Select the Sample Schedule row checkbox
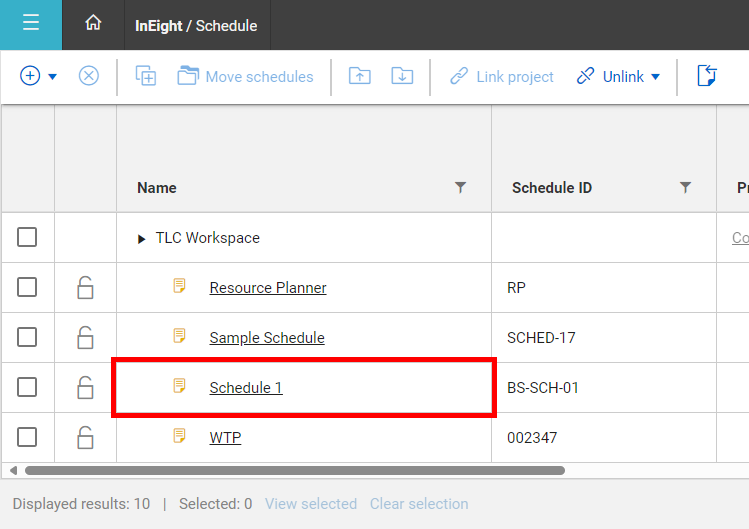Viewport: 749px width, 529px height. tap(27, 337)
